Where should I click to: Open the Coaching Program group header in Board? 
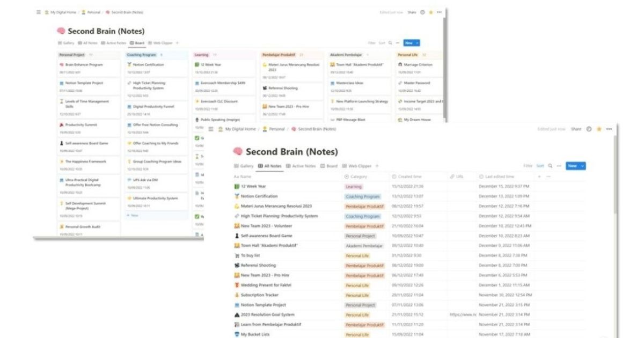tap(141, 55)
